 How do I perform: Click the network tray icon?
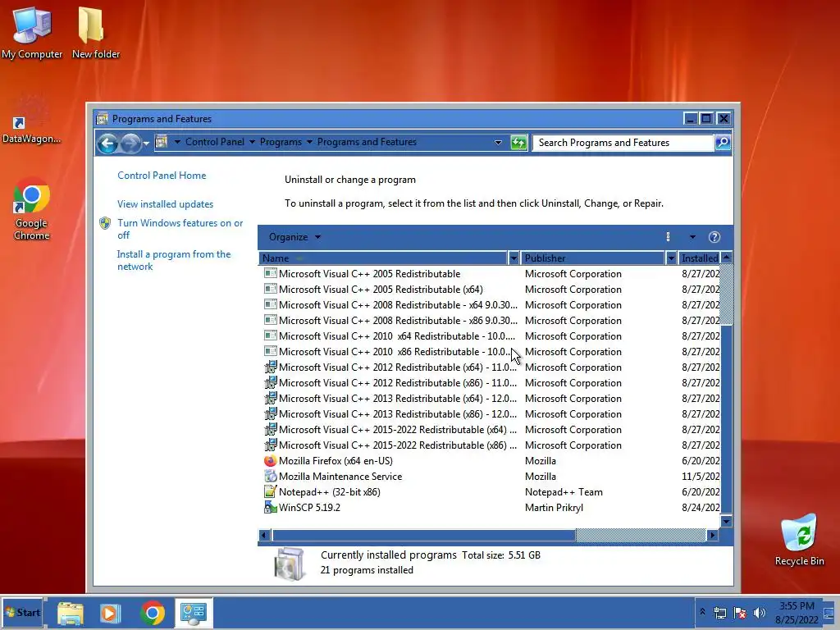pos(720,613)
